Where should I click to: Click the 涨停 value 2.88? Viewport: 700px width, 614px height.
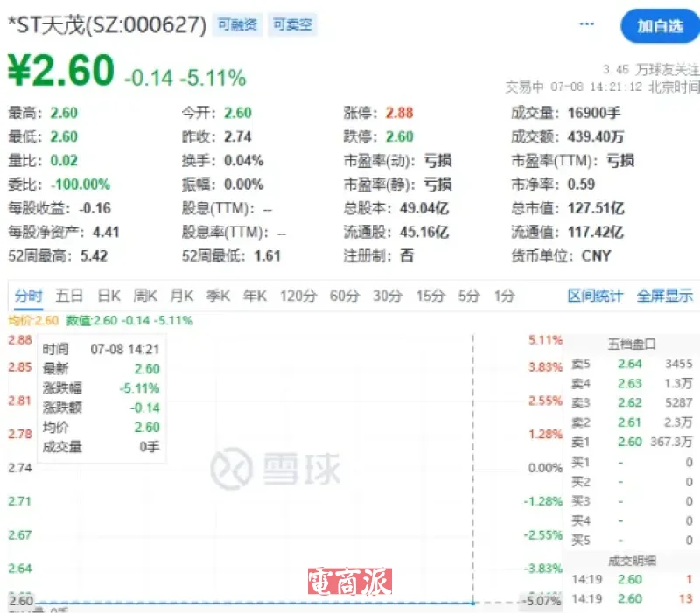pos(399,113)
